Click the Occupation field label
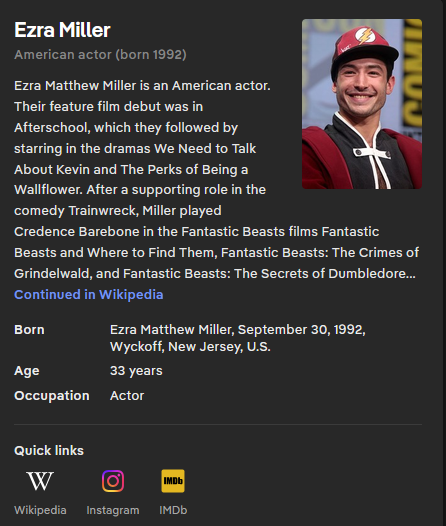The image size is (446, 526). coord(52,396)
